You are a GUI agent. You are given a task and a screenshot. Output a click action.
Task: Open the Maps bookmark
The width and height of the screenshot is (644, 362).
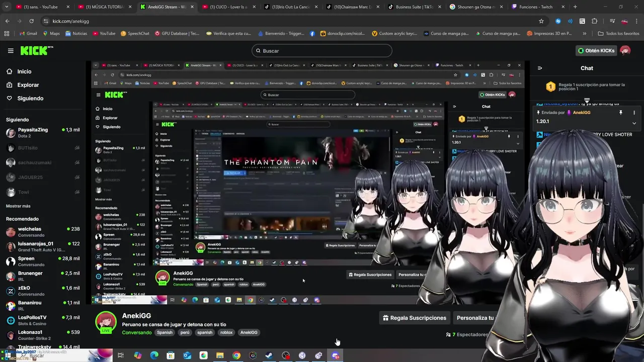point(51,34)
